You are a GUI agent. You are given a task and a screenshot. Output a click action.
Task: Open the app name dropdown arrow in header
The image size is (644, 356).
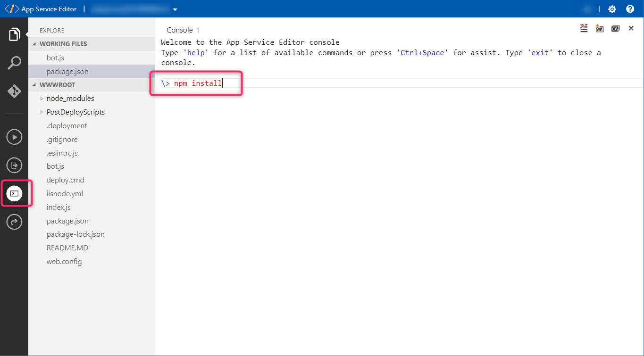pyautogui.click(x=175, y=9)
